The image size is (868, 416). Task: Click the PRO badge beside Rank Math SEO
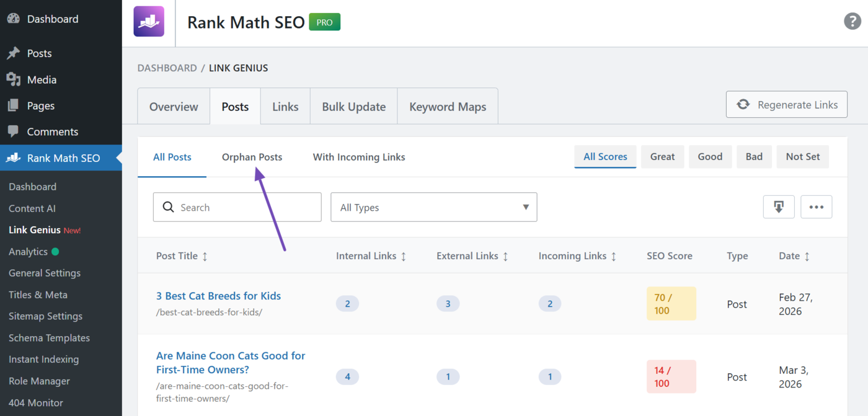point(325,22)
